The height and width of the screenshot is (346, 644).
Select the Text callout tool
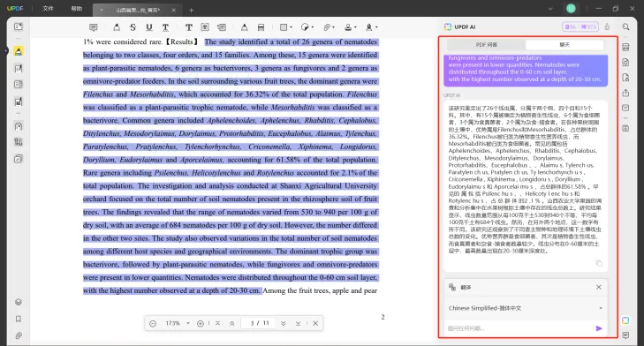[x=222, y=27]
